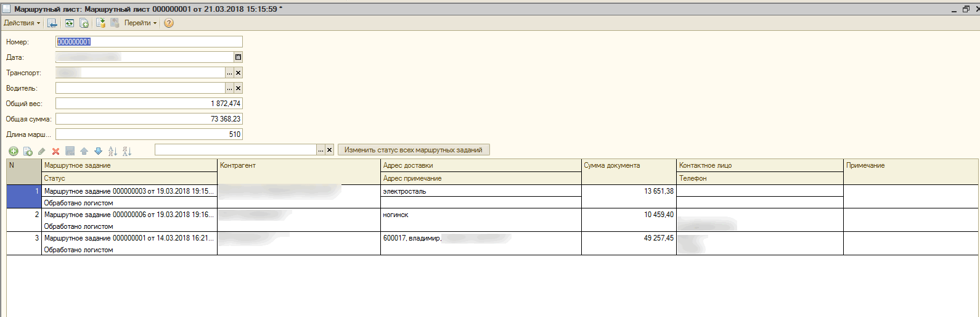Click the Copy row icon
The image size is (980, 317).
pos(28,151)
